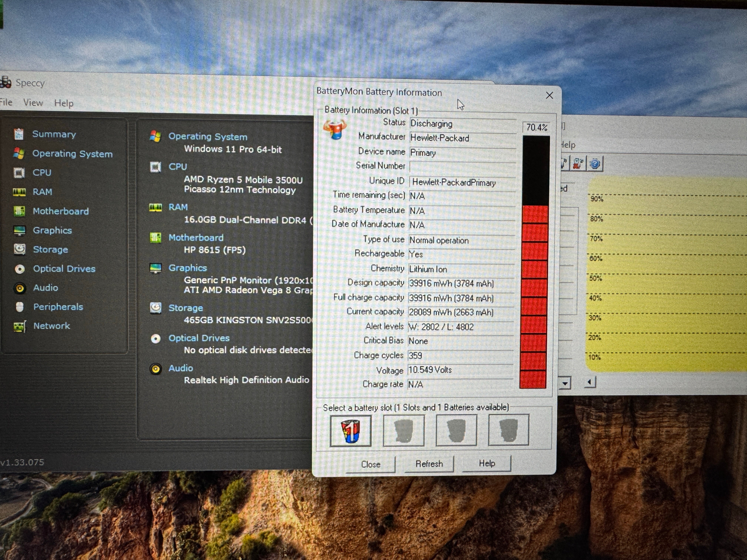Click the Chemistry value Lithium Ion

click(461, 269)
